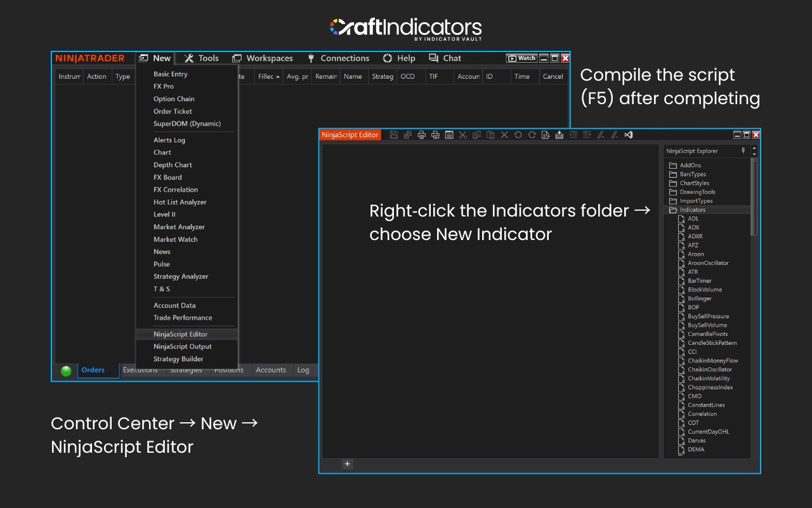Expand the BarsTypes folder
812x508 pixels.
pyautogui.click(x=673, y=174)
